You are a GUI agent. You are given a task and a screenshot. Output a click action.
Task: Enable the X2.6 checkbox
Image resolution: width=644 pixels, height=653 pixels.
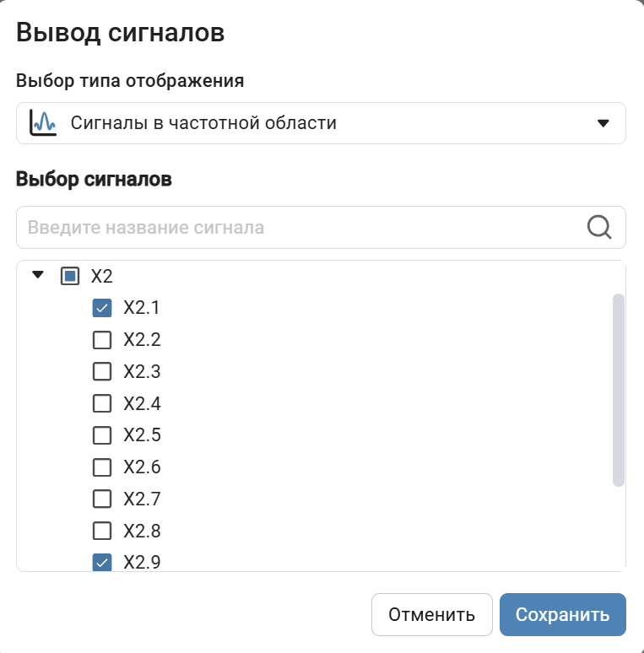102,467
